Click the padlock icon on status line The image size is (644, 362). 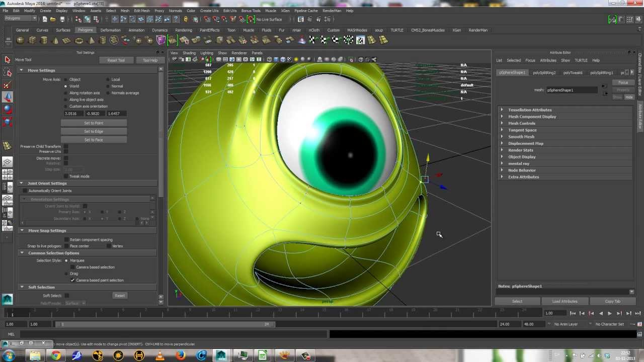(186, 19)
